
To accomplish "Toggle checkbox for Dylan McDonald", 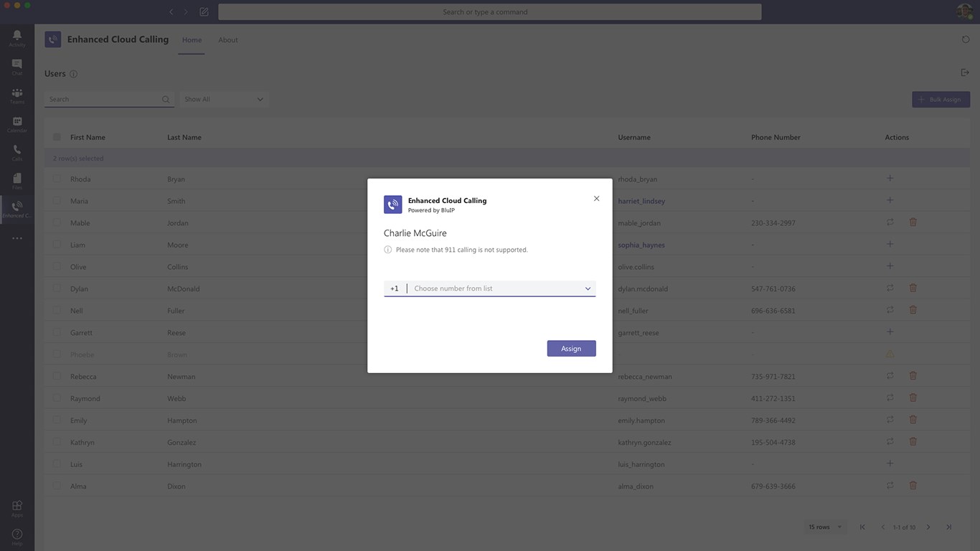I will coord(57,288).
